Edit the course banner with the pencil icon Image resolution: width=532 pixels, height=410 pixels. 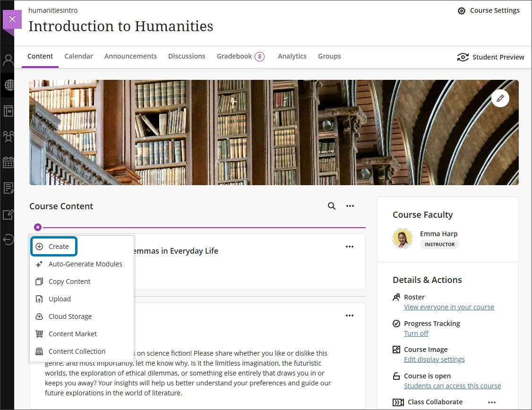click(500, 98)
